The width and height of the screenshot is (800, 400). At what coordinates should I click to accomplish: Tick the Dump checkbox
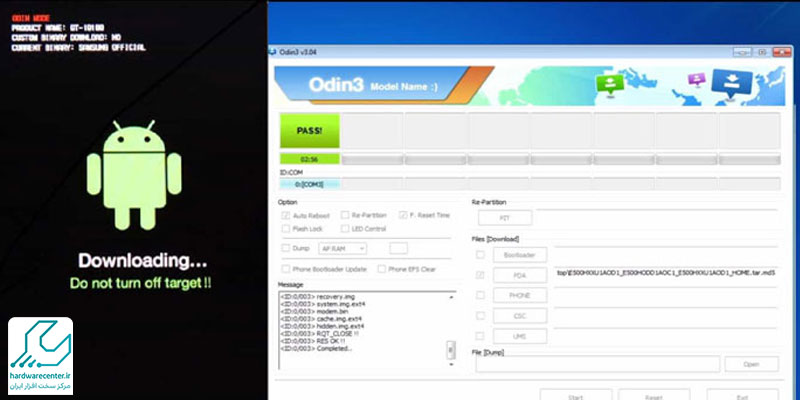(286, 248)
